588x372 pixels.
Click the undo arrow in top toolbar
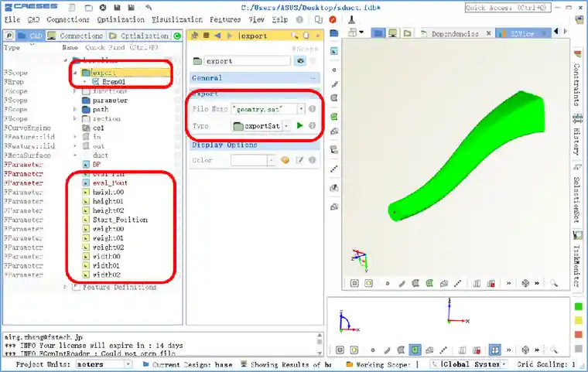pyautogui.click(x=149, y=8)
